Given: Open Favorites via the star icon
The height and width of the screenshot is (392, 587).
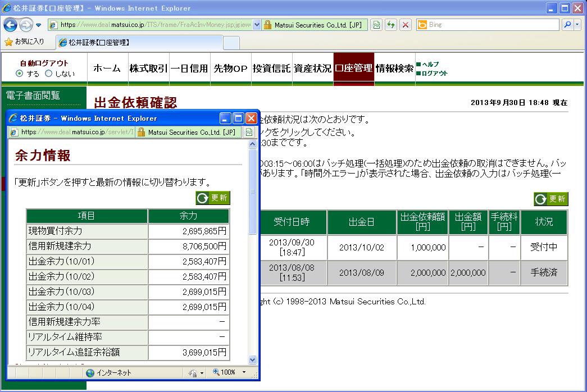Looking at the screenshot, I should click(9, 42).
